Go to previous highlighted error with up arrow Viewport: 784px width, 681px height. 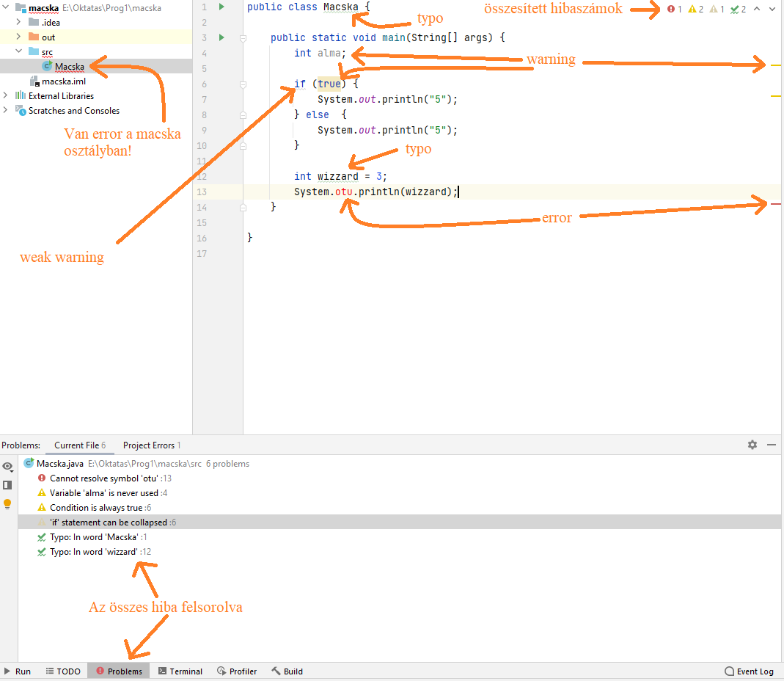click(757, 9)
